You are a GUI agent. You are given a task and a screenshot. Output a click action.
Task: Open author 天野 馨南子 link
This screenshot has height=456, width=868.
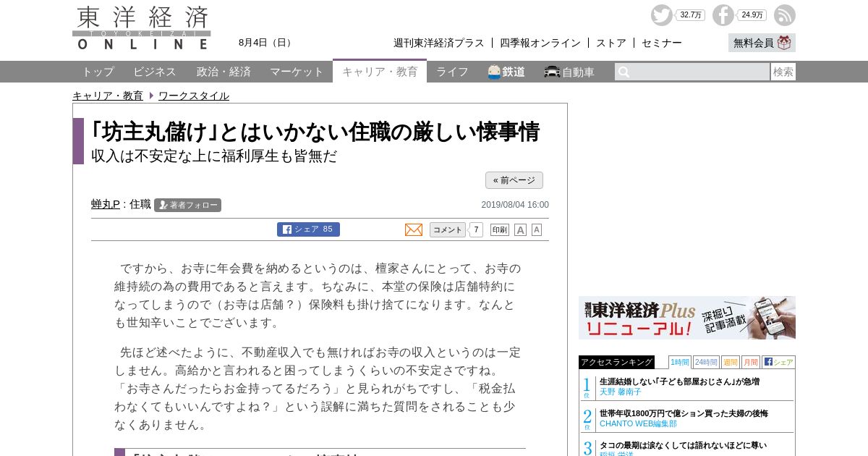621,392
